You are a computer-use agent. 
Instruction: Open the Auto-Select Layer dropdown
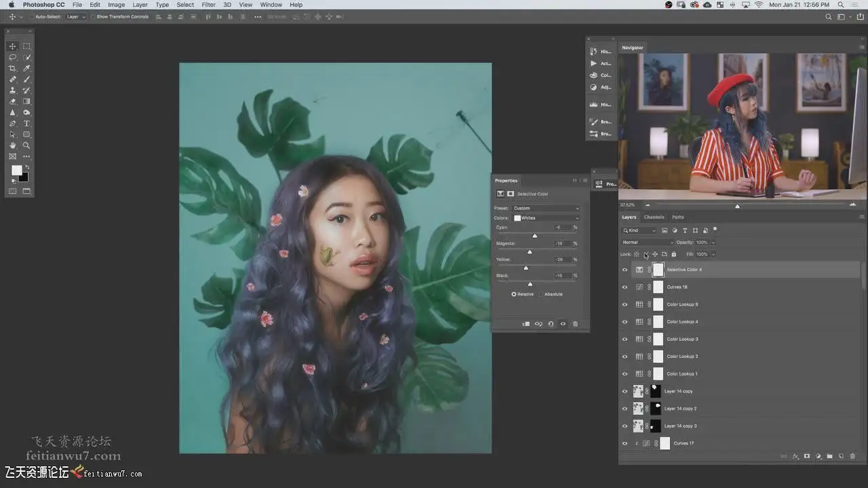point(75,16)
